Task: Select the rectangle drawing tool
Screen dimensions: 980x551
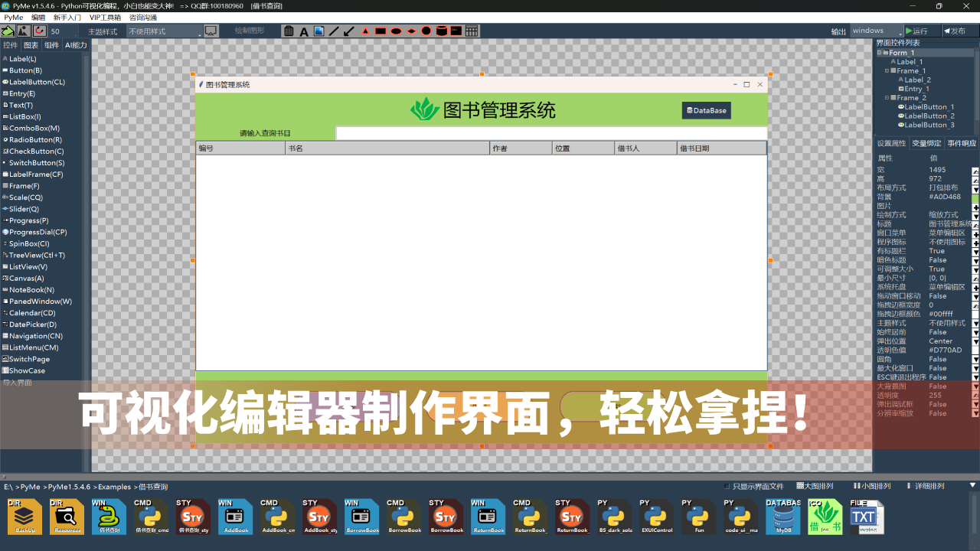Action: click(381, 31)
